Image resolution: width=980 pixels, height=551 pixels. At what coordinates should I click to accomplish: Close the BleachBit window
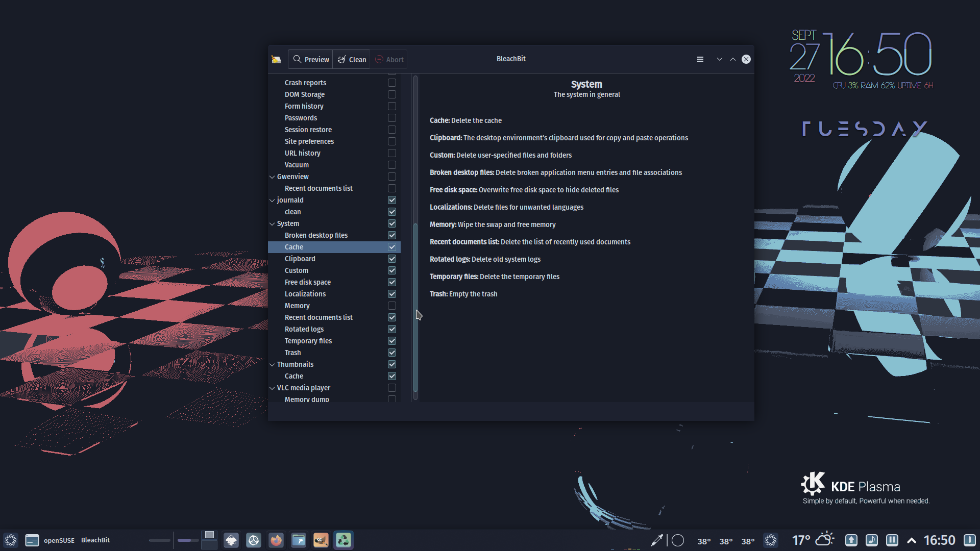pos(746,59)
